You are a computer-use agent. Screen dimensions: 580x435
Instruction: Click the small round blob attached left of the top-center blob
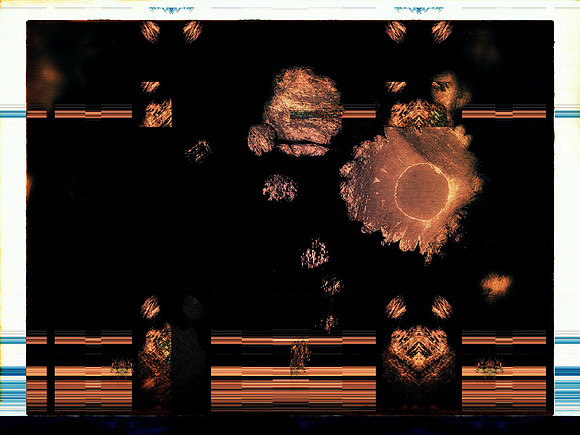(262, 139)
